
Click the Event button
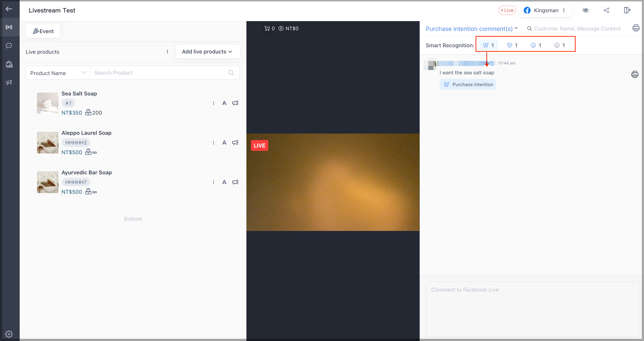pos(43,31)
